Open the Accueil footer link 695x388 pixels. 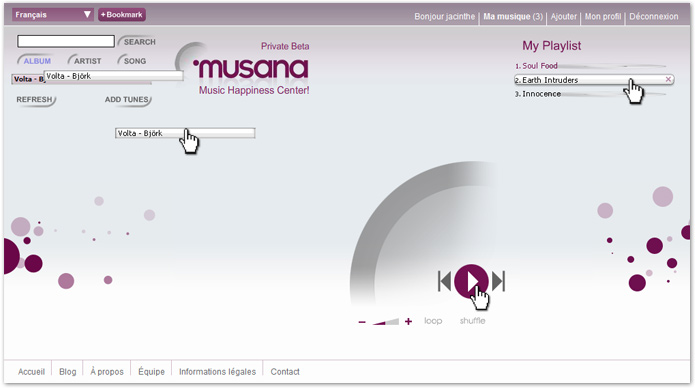pyautogui.click(x=31, y=372)
